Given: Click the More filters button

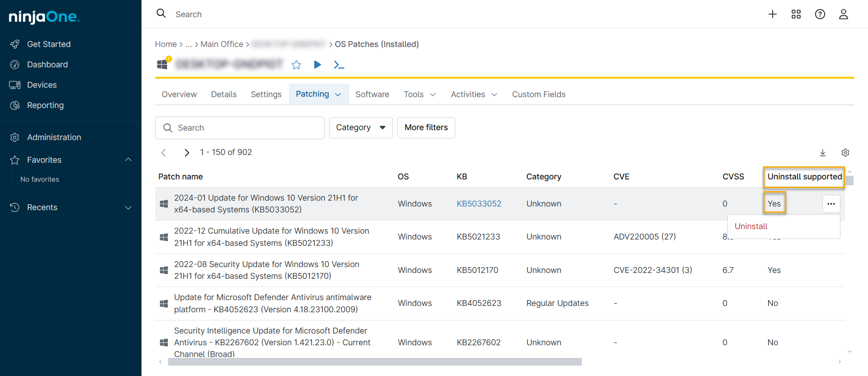Looking at the screenshot, I should pos(426,128).
